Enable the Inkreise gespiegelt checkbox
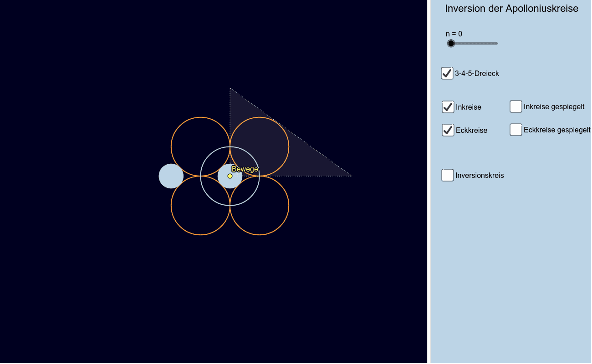The image size is (592, 364). click(516, 106)
